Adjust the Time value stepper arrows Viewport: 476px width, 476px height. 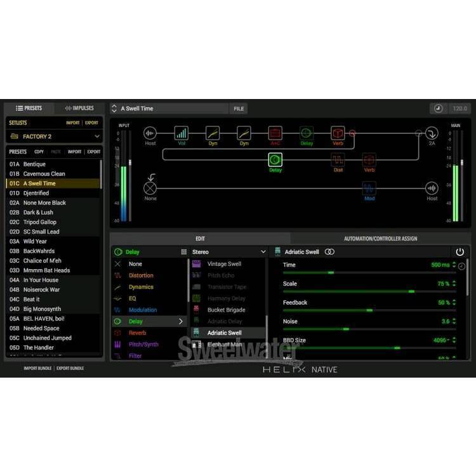[x=454, y=265]
